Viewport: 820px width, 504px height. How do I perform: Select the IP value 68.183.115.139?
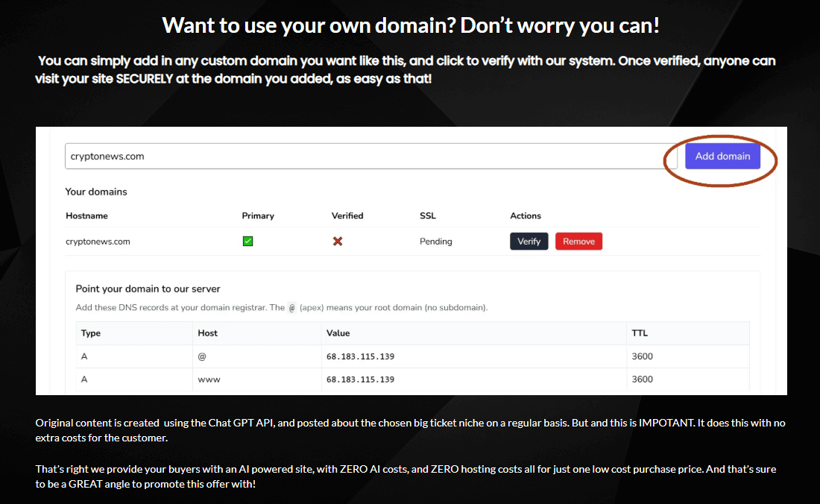pos(360,356)
